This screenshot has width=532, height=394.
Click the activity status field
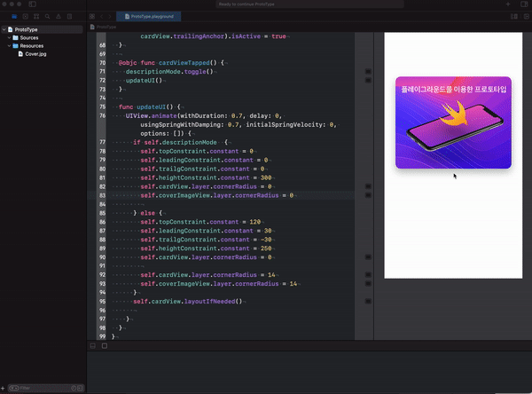click(x=309, y=4)
